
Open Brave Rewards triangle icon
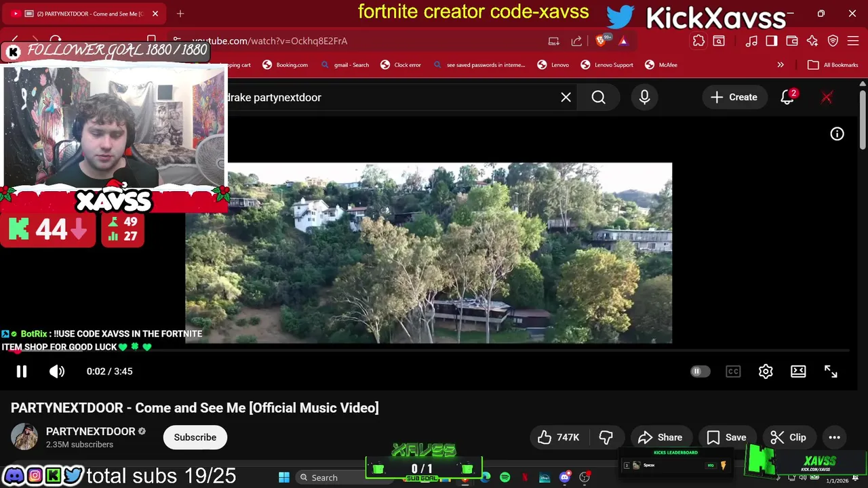coord(623,41)
